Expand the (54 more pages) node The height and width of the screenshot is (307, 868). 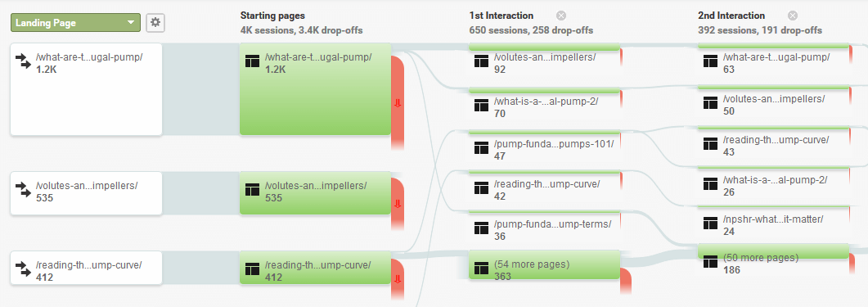(544, 264)
